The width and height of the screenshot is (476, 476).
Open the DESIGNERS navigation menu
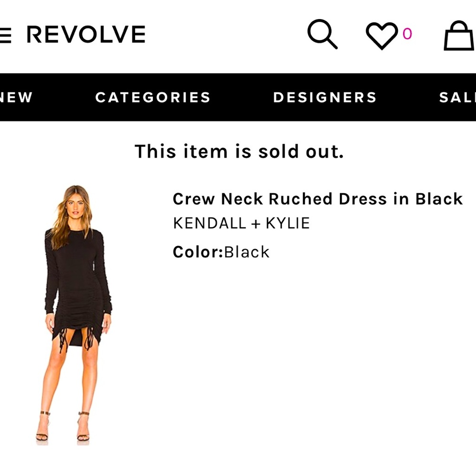point(325,97)
